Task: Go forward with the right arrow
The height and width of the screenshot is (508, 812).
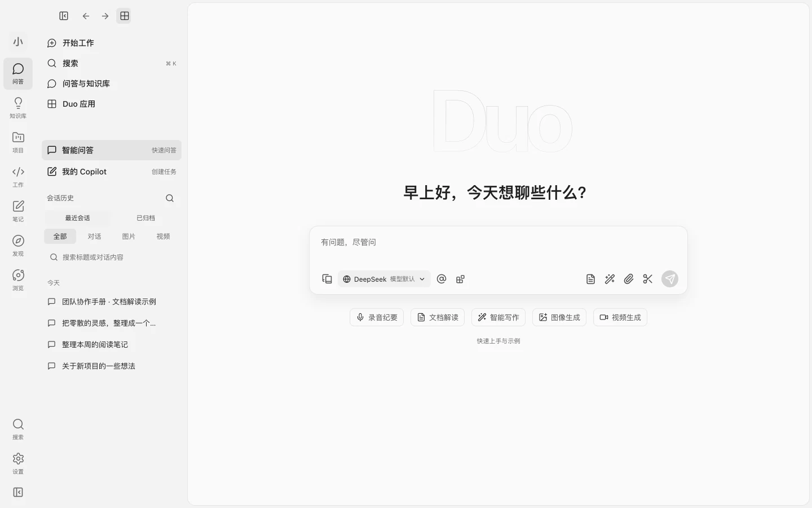Action: click(x=105, y=16)
